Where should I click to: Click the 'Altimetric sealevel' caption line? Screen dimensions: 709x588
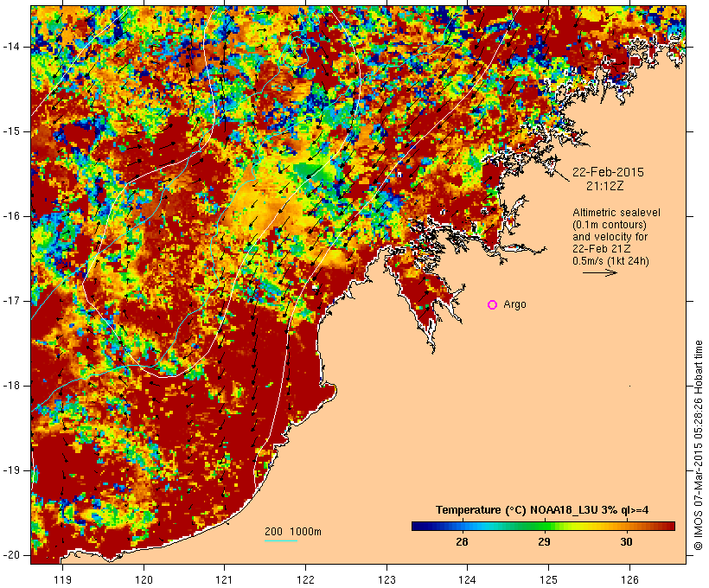[616, 213]
